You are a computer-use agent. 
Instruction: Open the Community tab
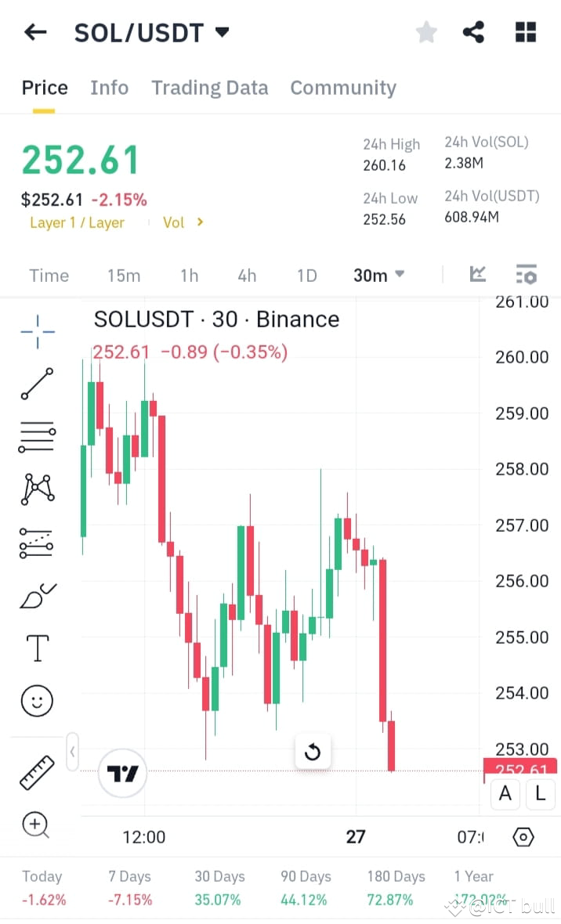[343, 88]
